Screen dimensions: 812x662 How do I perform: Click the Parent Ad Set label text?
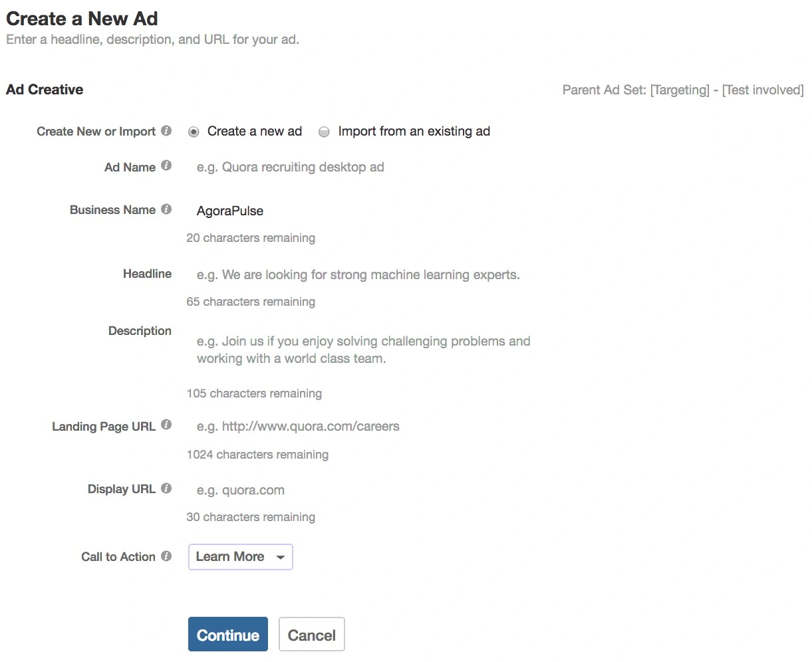pos(682,90)
